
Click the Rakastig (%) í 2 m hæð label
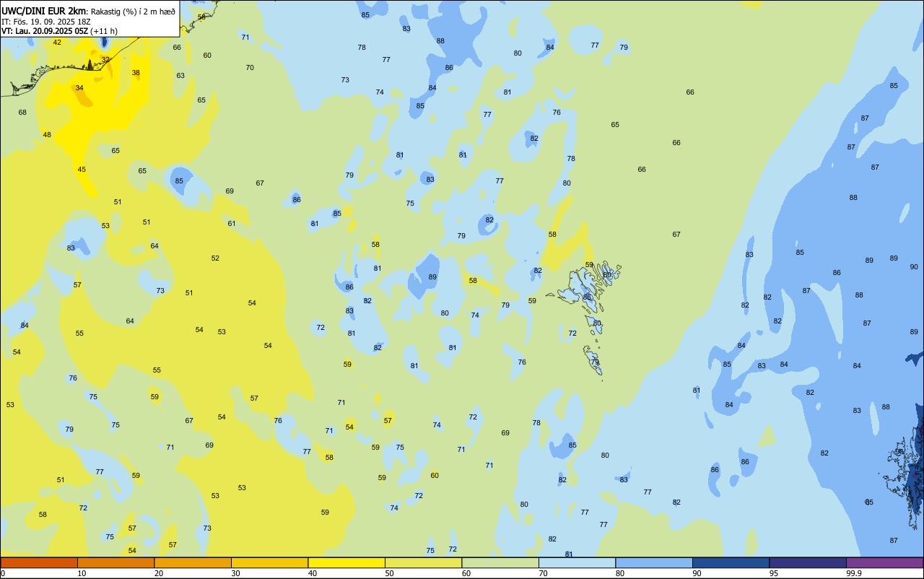[133, 12]
